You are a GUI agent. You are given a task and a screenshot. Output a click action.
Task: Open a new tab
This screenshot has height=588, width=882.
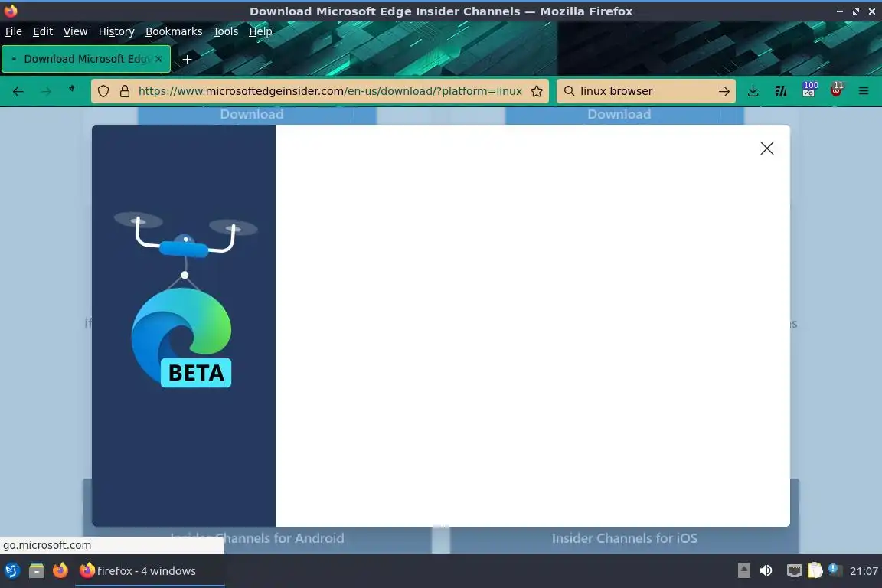pyautogui.click(x=188, y=59)
